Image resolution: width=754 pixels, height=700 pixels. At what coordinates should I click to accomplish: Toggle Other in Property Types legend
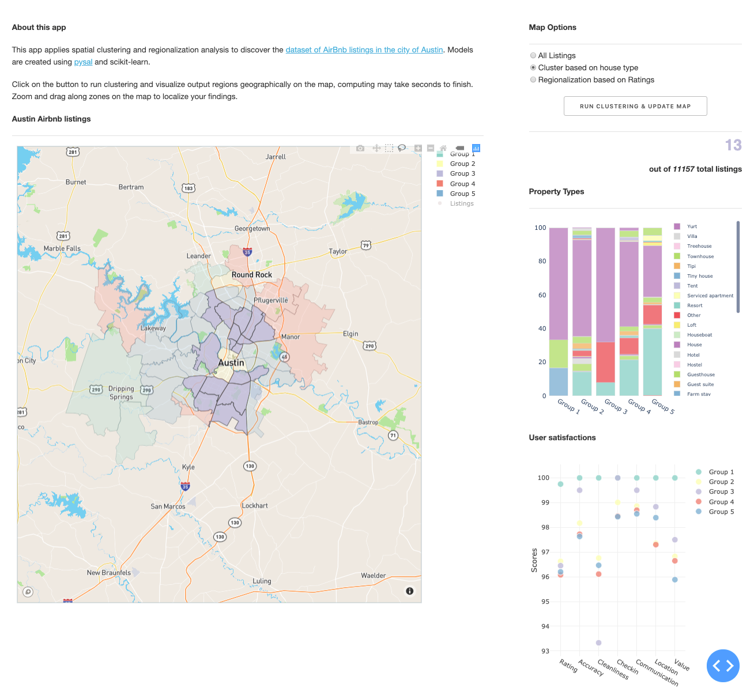coord(693,315)
